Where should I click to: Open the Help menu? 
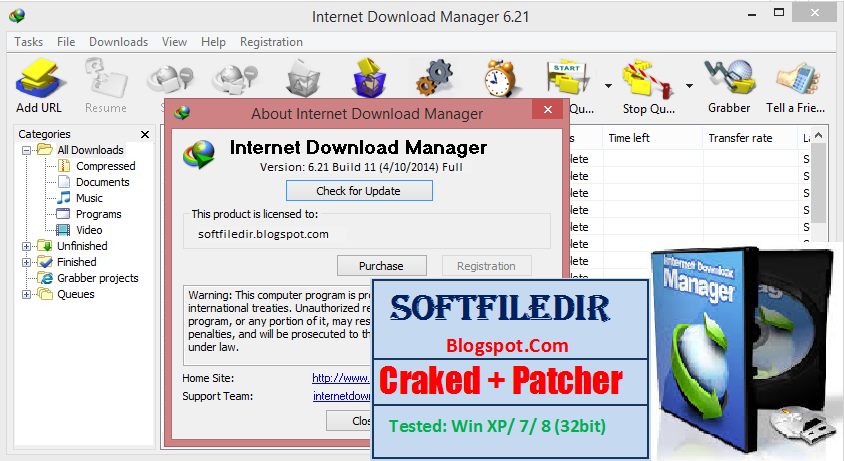[x=213, y=41]
